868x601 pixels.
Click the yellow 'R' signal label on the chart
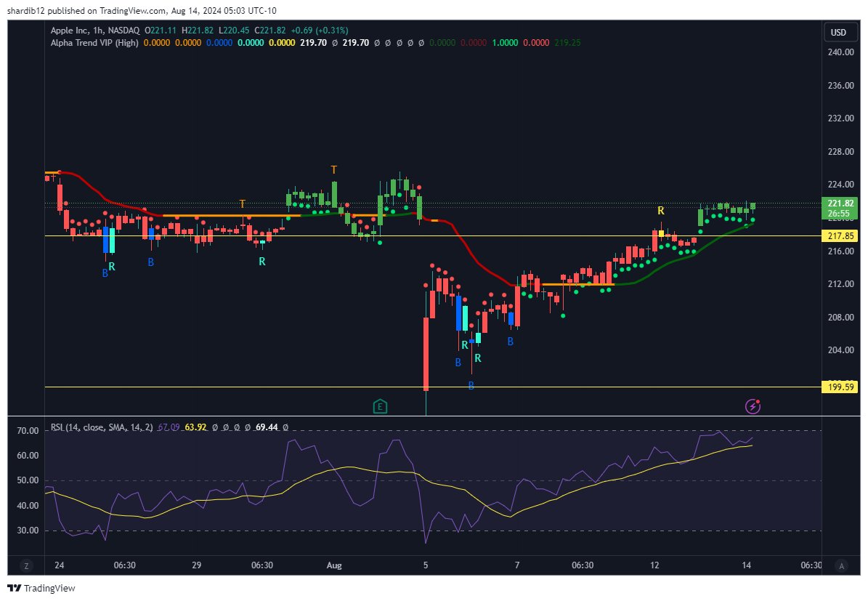tap(660, 211)
